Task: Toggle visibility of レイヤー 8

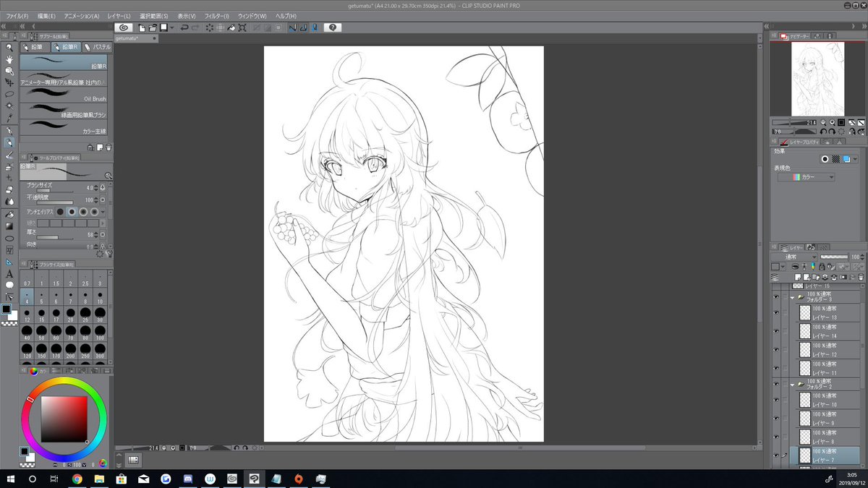Action: pyautogui.click(x=776, y=437)
